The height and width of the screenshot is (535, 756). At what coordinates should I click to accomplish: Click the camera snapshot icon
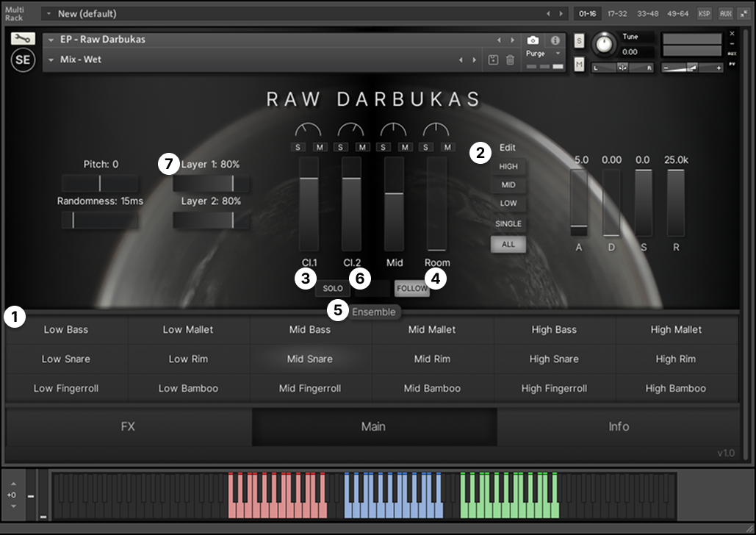[533, 40]
